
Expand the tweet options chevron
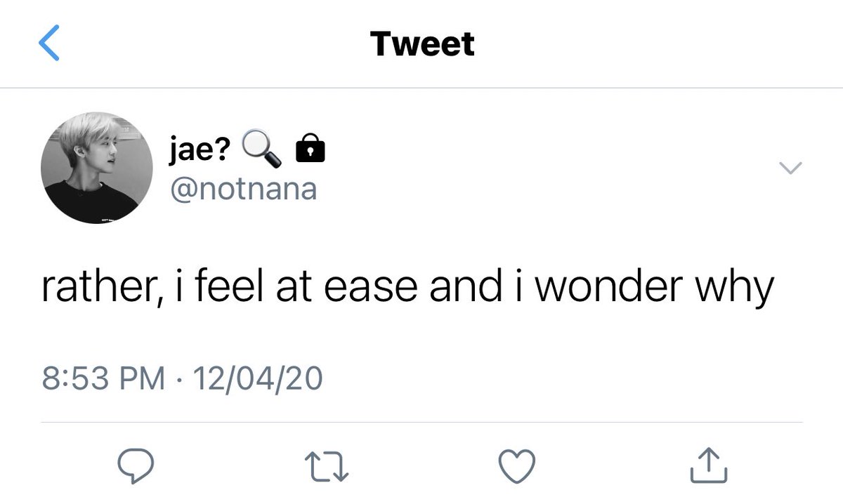(791, 168)
